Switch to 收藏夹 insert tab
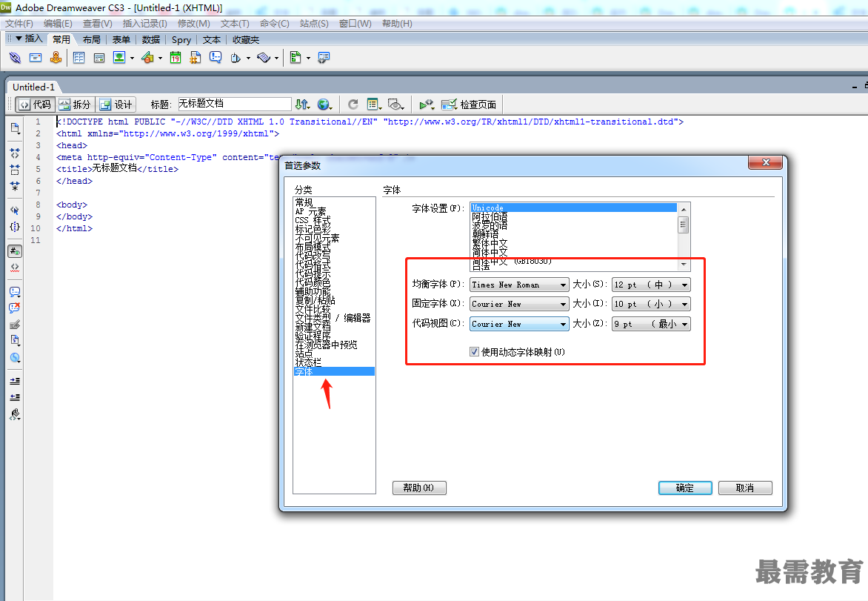 [x=246, y=39]
